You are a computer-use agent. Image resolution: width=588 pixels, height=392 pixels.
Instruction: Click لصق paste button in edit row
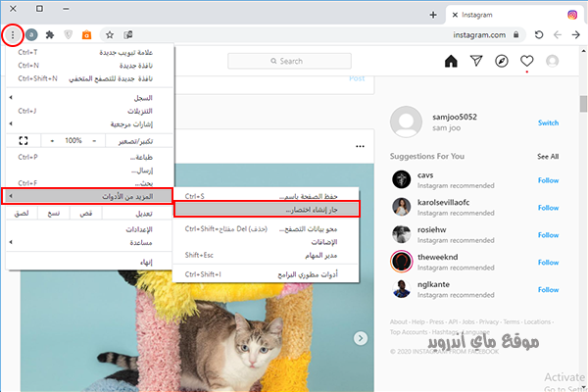pos(22,214)
